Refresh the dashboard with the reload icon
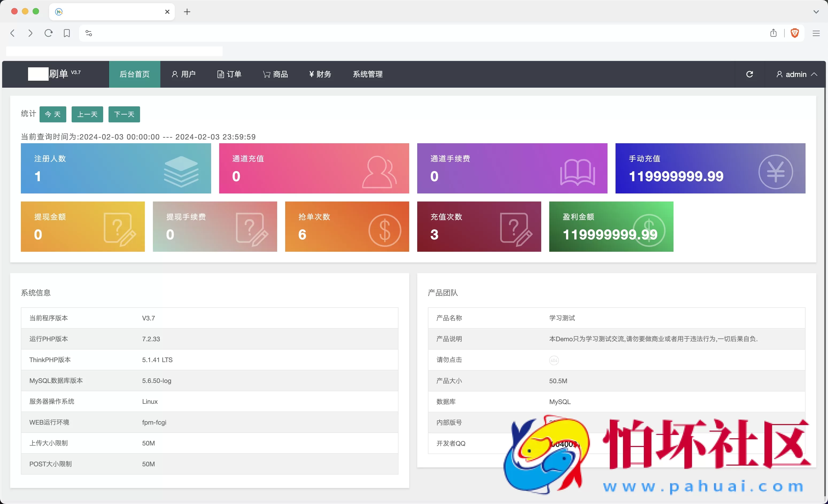828x504 pixels. tap(750, 74)
